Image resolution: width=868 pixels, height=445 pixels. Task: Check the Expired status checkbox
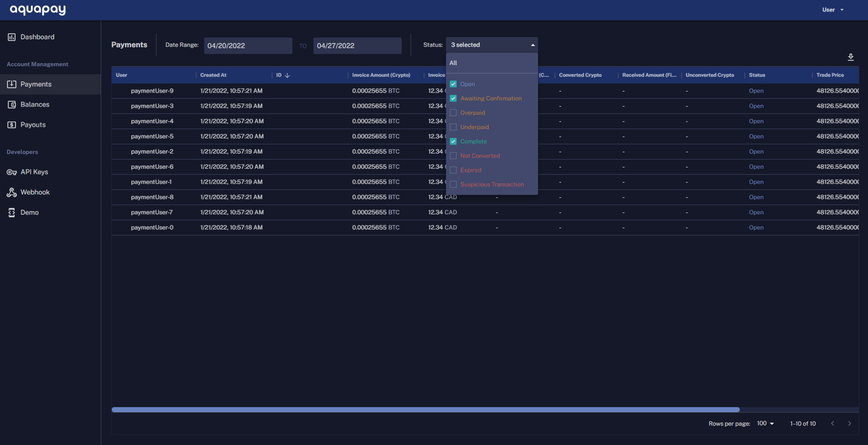453,170
